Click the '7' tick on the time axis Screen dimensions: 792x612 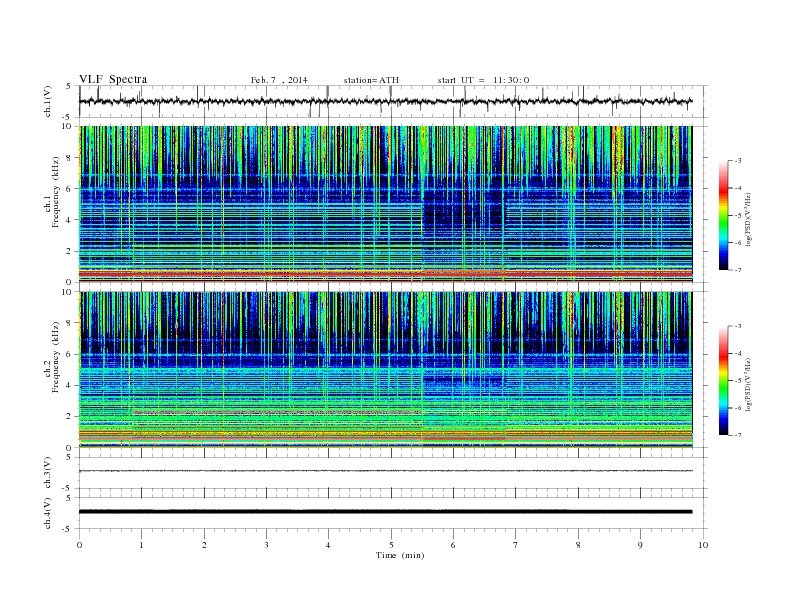click(x=516, y=545)
